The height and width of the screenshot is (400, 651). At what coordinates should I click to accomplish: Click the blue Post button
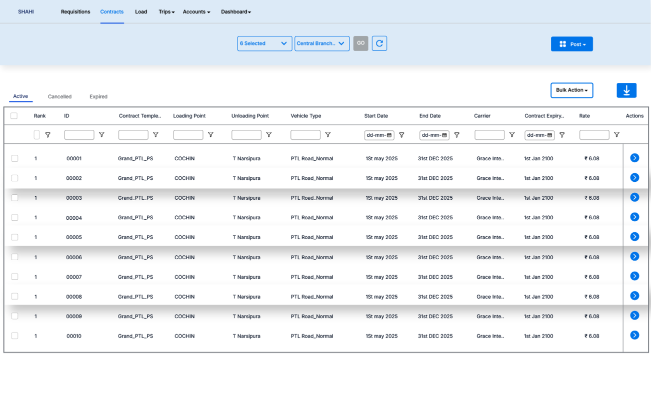pyautogui.click(x=572, y=44)
